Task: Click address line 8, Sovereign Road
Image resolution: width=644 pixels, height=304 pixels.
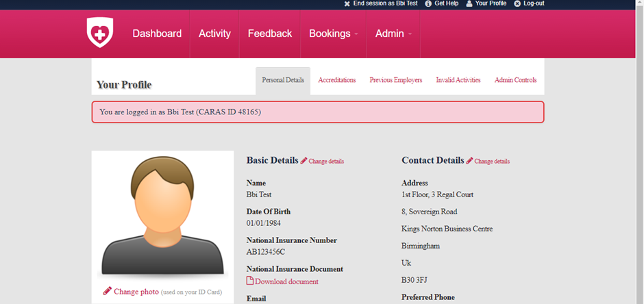Action: (x=429, y=212)
